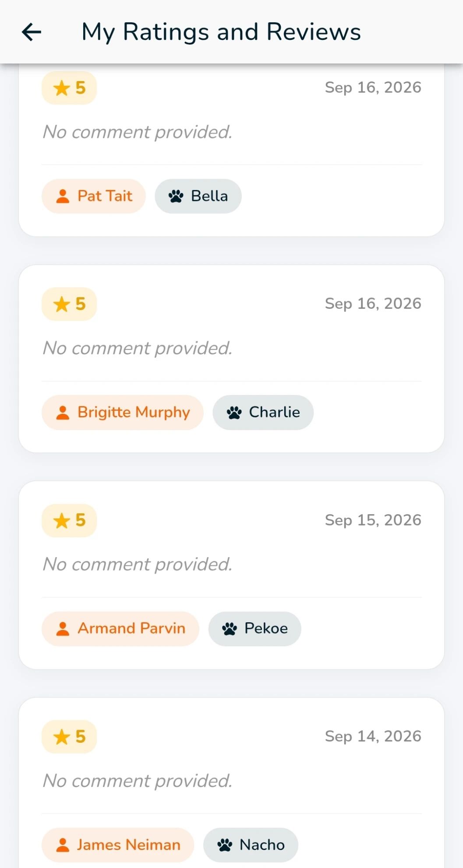Click the person icon beside Brigitte Murphy
The width and height of the screenshot is (463, 868).
click(x=63, y=413)
